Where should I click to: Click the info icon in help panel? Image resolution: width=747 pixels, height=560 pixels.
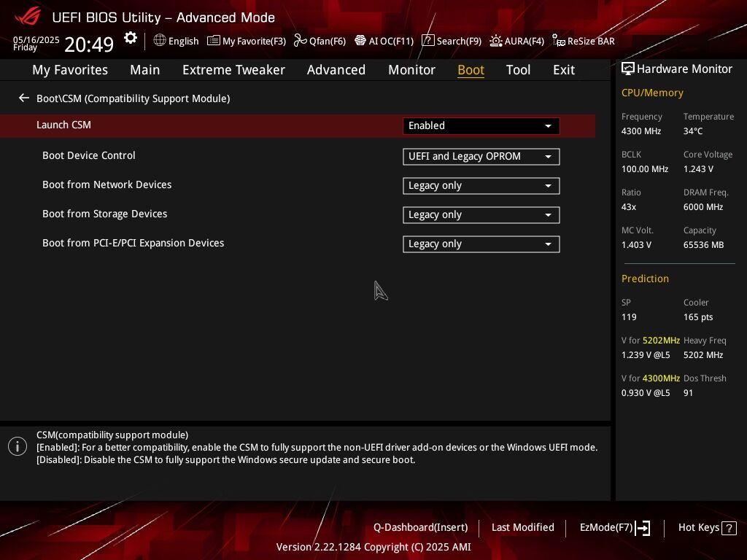coord(18,446)
